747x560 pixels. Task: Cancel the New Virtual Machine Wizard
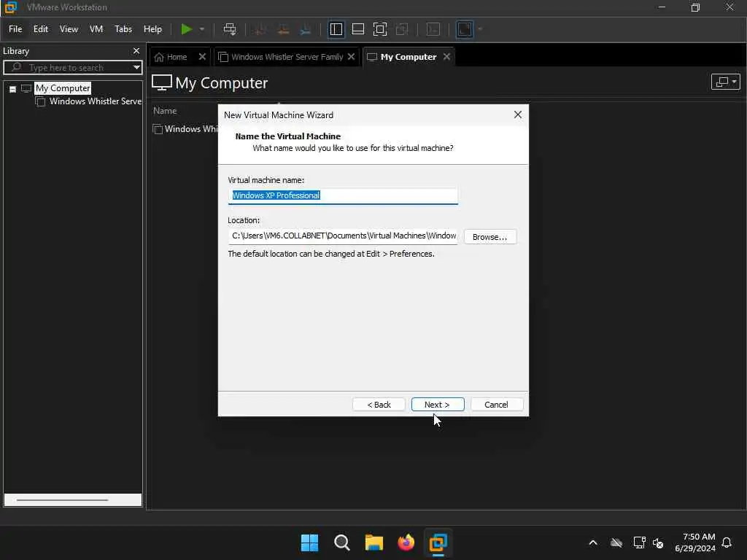point(496,404)
